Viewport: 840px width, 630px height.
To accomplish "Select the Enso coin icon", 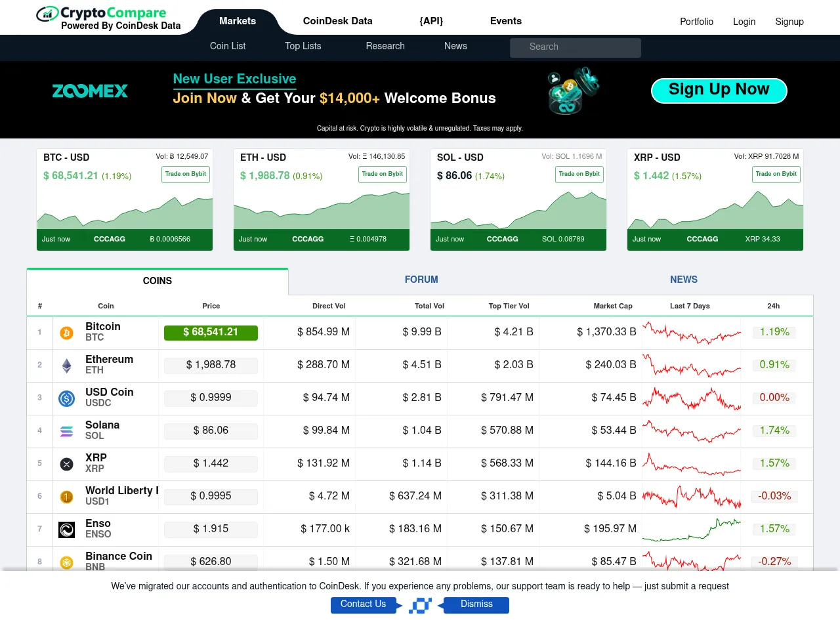I will 66,530.
